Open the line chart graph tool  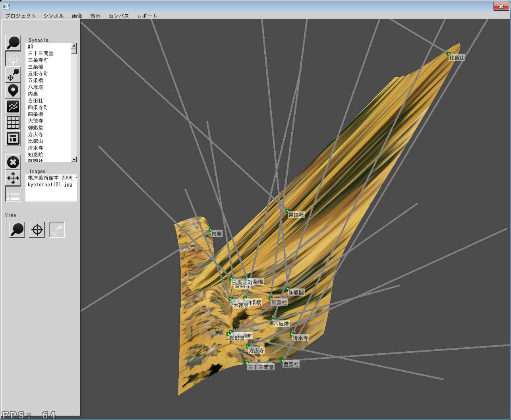(13, 106)
